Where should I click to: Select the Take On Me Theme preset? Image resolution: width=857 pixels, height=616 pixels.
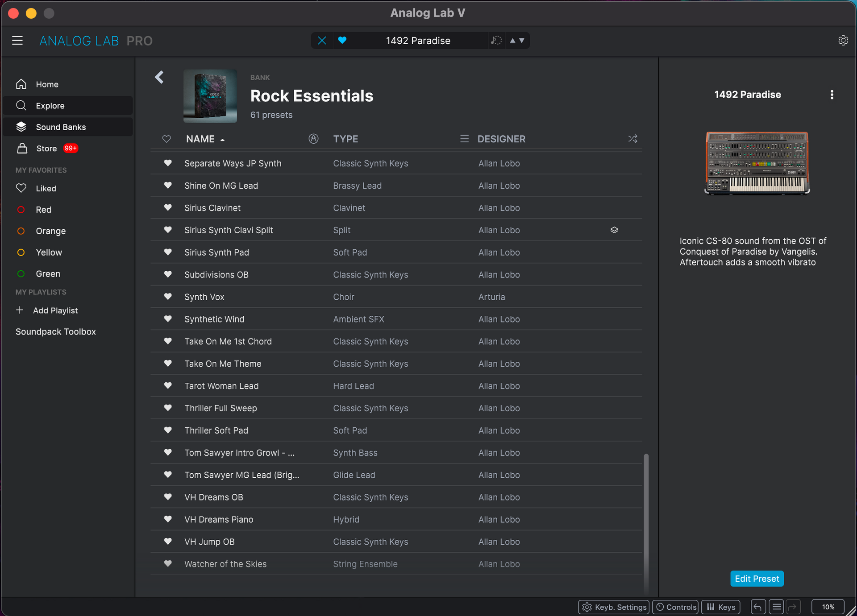click(x=396, y=364)
